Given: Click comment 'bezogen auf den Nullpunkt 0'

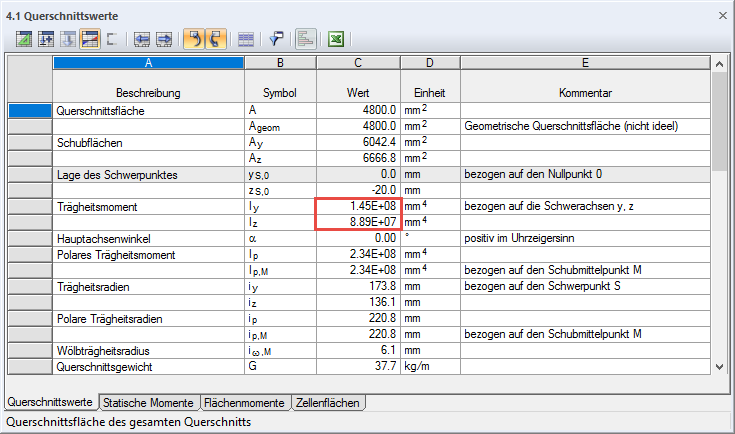Looking at the screenshot, I should [x=585, y=175].
